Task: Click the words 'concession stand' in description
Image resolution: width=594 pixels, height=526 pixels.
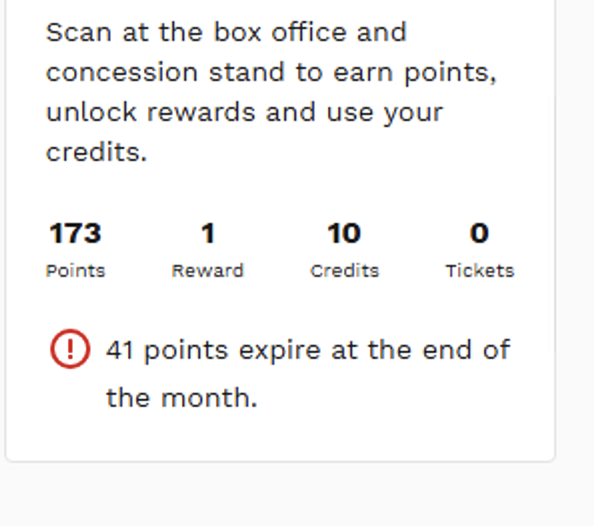Action: [x=165, y=72]
